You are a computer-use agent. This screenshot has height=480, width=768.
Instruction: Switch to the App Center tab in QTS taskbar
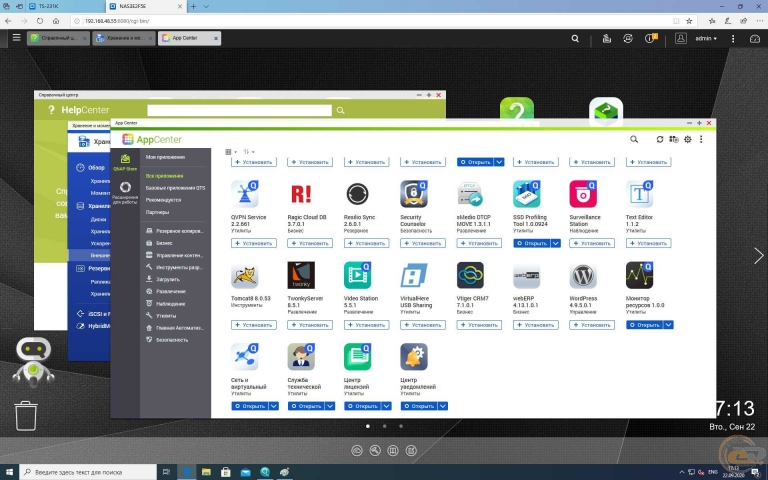tap(189, 38)
